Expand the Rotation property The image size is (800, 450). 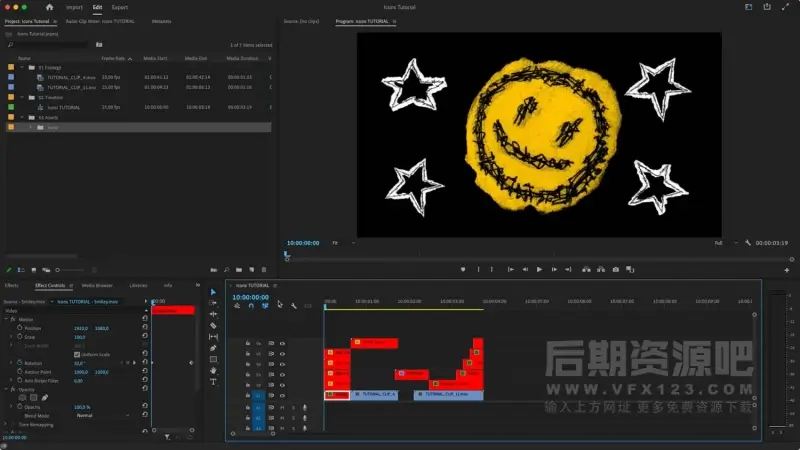coord(12,362)
